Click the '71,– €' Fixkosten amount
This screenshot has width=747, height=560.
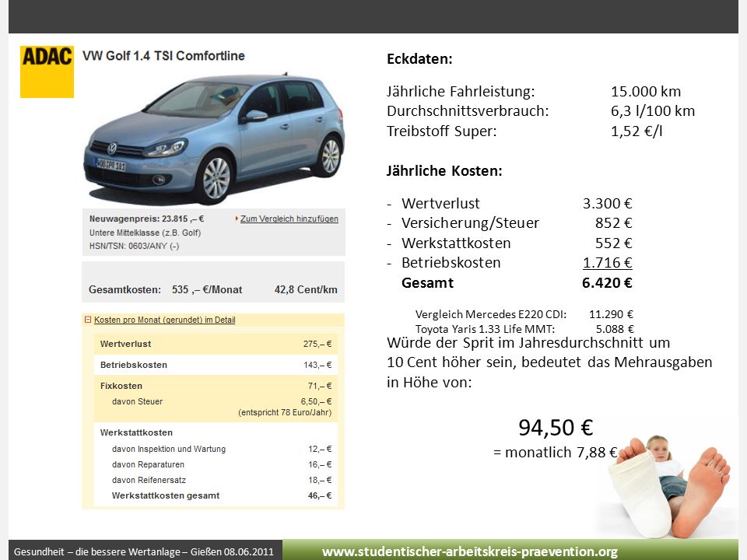coord(320,386)
